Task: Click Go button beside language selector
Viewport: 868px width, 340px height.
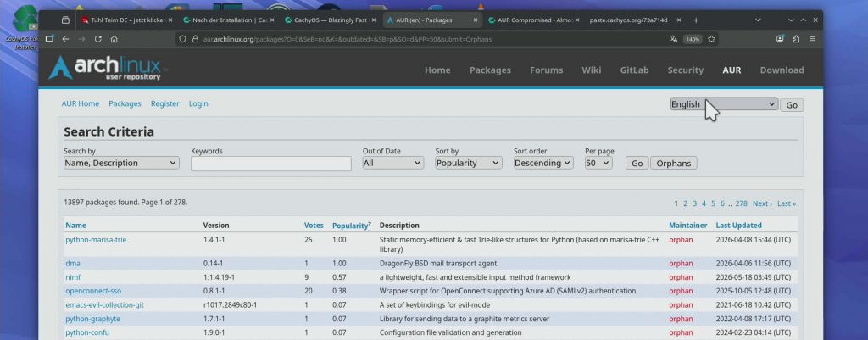Action: click(x=792, y=104)
